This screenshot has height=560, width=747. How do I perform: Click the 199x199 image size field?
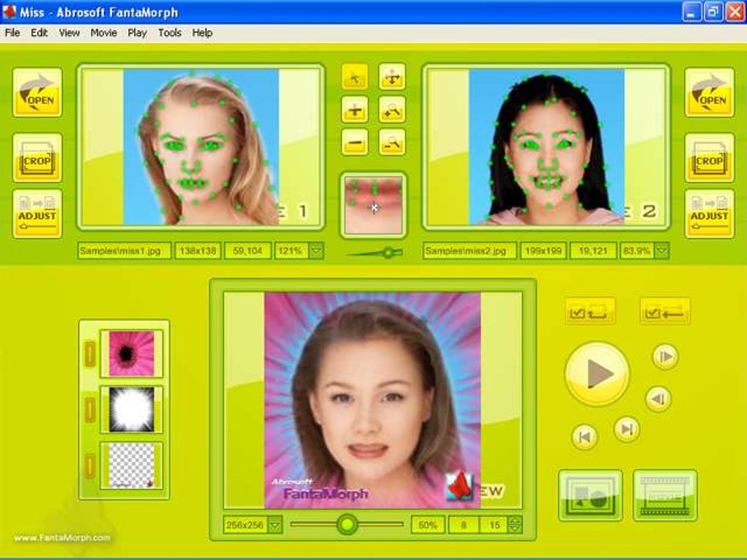coord(543,250)
